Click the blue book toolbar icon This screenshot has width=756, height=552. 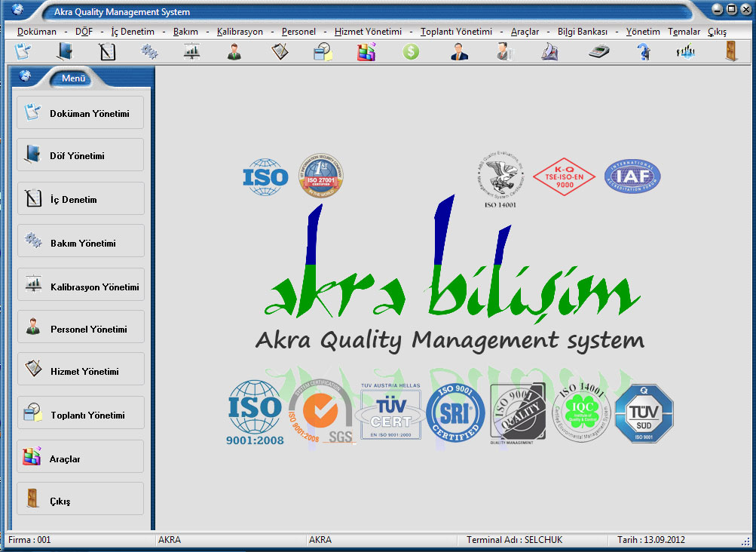click(x=64, y=51)
